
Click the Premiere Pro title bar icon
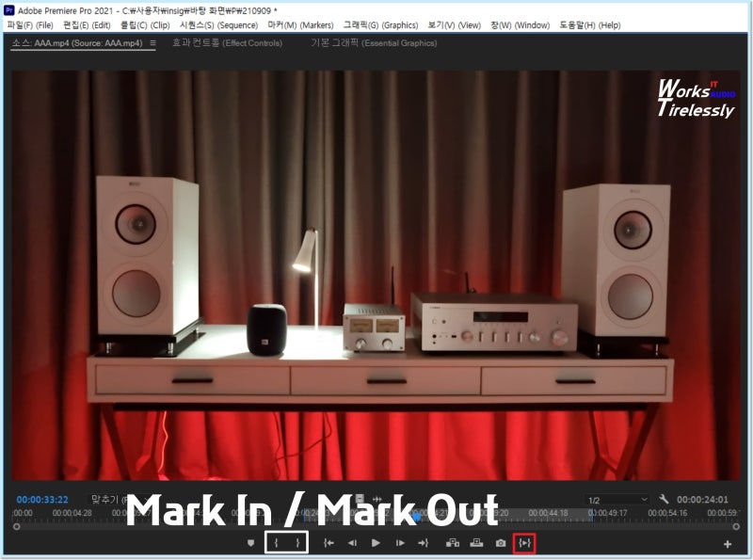point(9,10)
